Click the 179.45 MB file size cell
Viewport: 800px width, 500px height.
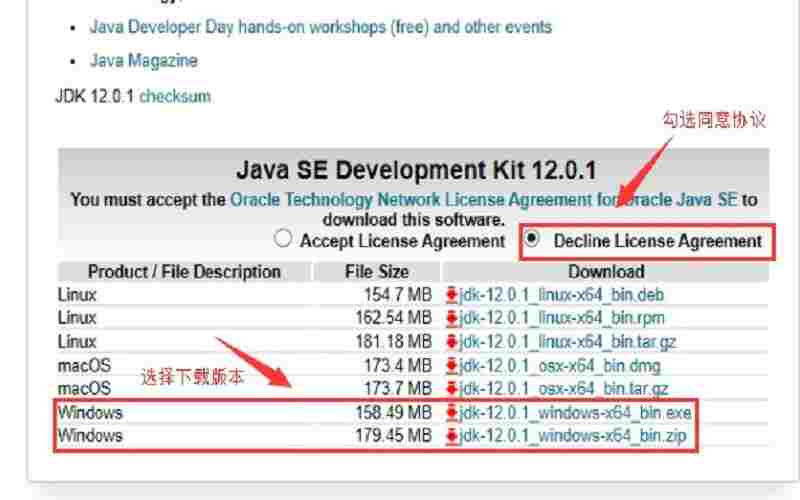pyautogui.click(x=393, y=436)
